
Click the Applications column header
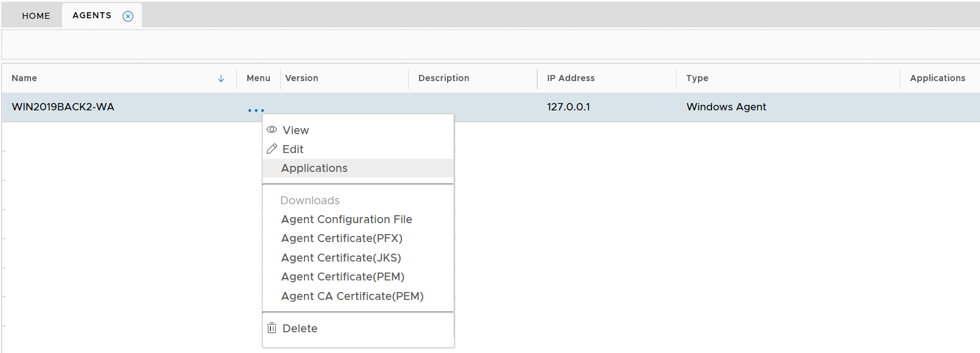(x=937, y=78)
